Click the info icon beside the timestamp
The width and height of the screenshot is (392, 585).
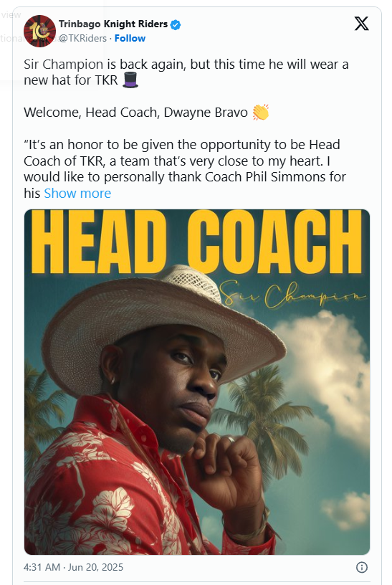(362, 567)
